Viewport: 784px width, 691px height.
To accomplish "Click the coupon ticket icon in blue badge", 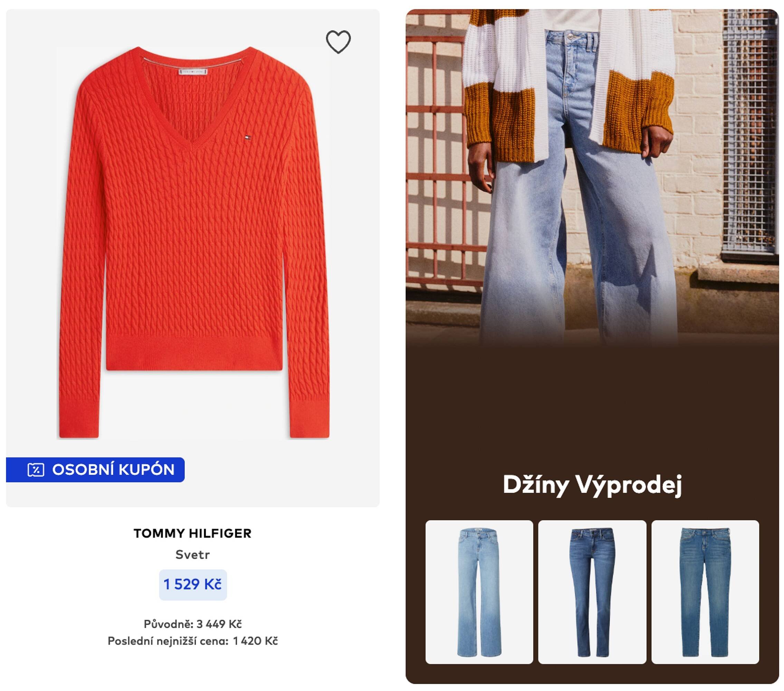I will (x=36, y=470).
